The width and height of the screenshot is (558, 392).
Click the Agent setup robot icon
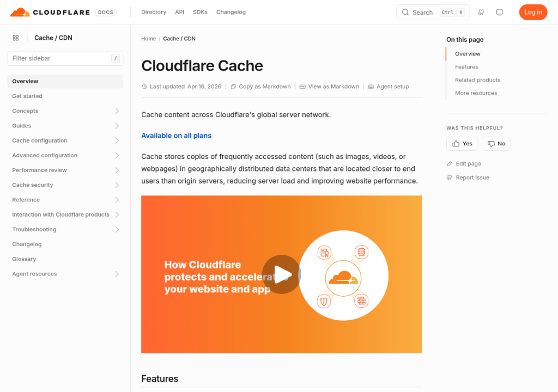click(x=371, y=87)
